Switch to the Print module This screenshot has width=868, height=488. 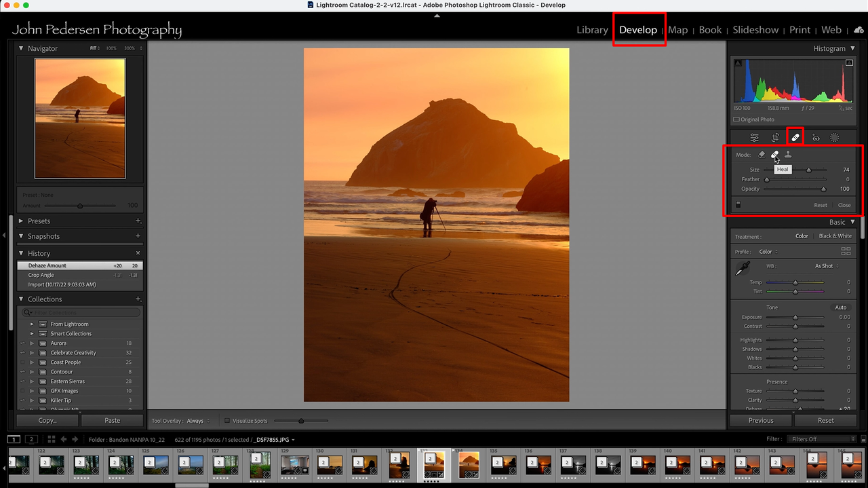pos(800,30)
